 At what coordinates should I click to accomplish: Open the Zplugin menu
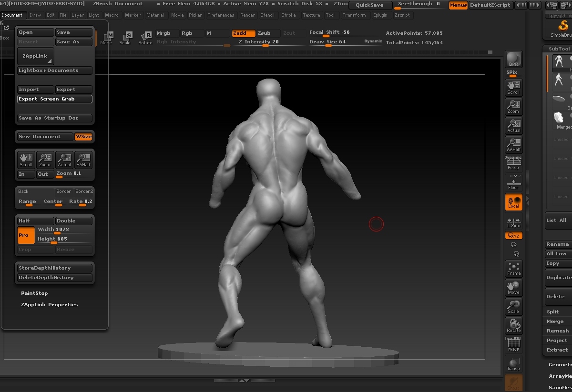click(380, 15)
